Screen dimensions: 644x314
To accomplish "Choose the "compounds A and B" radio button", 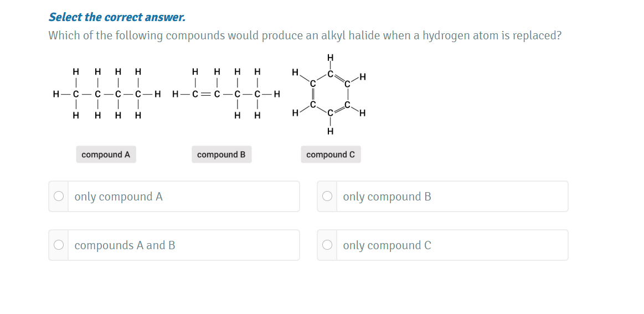I will (59, 245).
